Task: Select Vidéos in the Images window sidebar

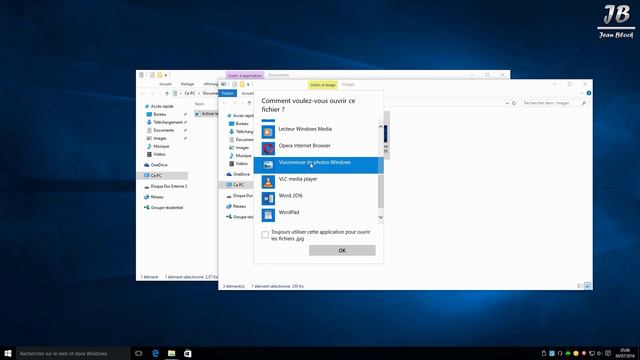Action: [238, 164]
